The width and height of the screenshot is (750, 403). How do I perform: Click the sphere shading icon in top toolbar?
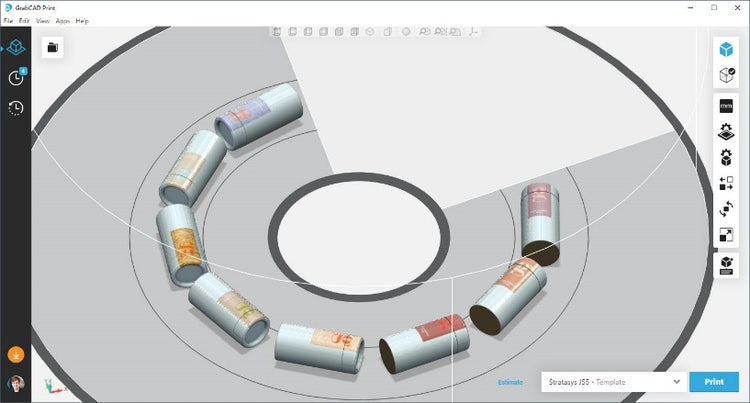click(406, 32)
